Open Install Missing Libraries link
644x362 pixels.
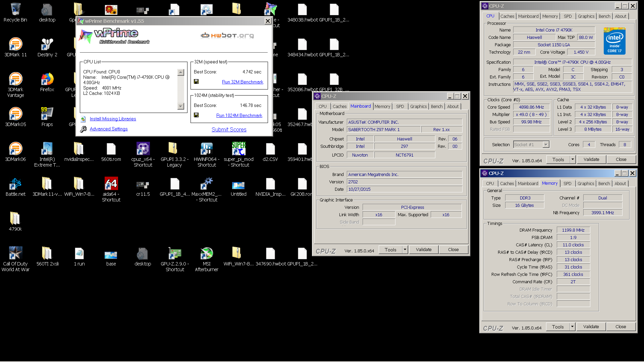pos(113,119)
